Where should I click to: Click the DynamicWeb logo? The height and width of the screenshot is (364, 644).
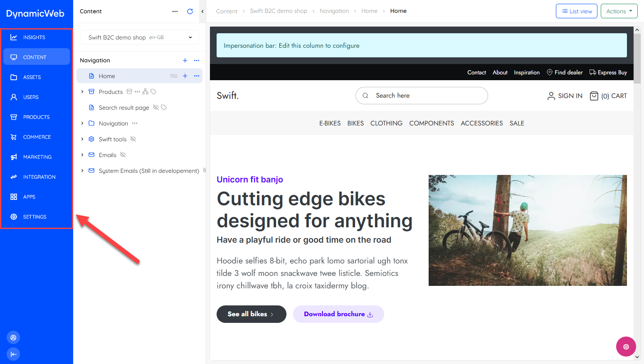pos(35,13)
